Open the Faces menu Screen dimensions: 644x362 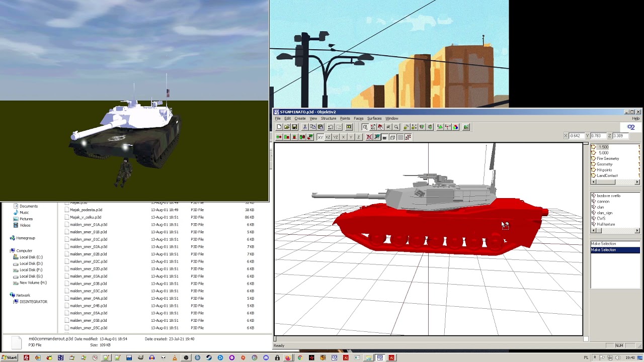click(x=358, y=118)
